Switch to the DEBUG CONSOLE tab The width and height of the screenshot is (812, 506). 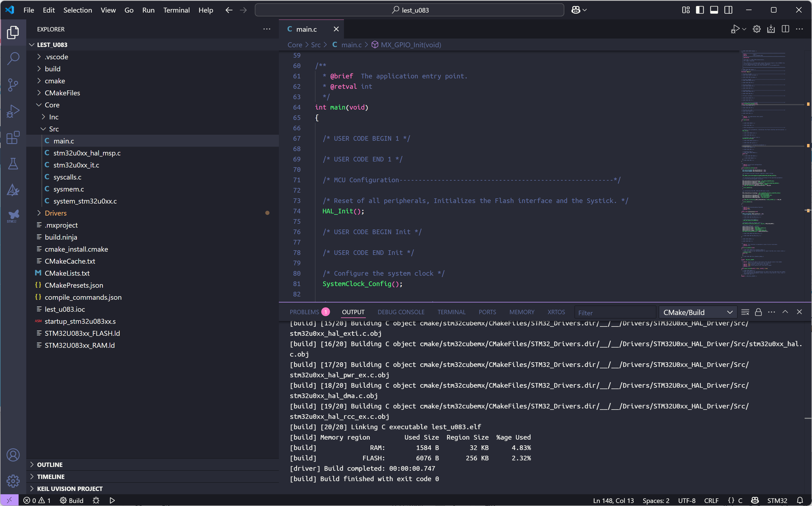coord(401,311)
